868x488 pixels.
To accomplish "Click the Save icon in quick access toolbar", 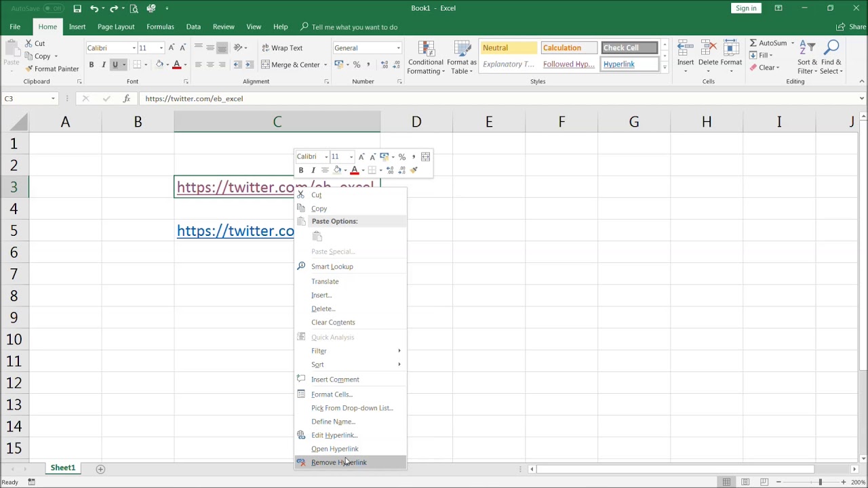I will coord(77,8).
